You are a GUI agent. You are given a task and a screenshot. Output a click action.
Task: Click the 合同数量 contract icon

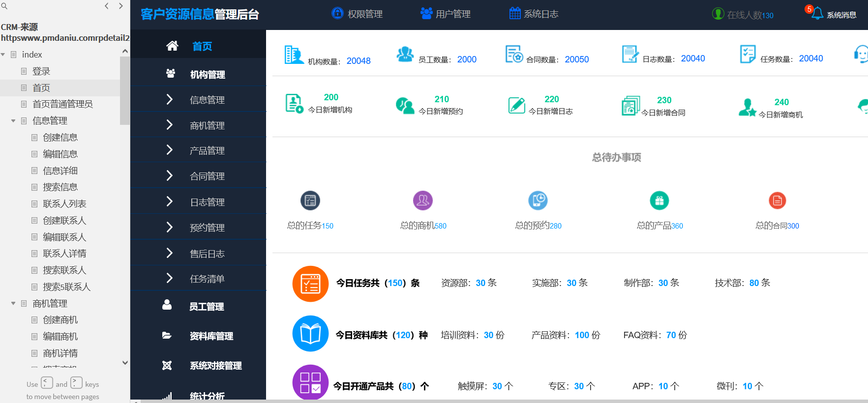(514, 54)
